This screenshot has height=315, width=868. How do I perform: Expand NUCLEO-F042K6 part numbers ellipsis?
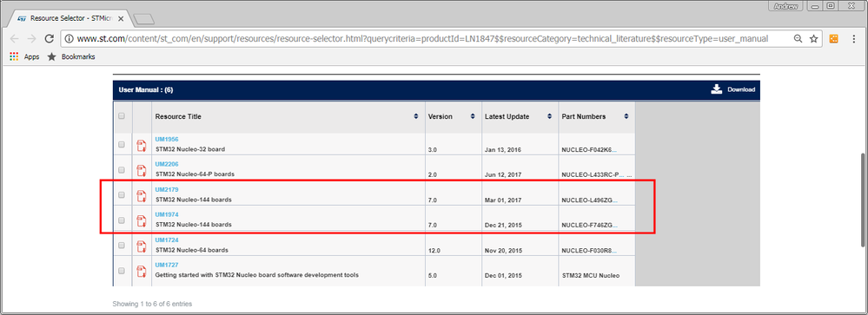(x=614, y=150)
